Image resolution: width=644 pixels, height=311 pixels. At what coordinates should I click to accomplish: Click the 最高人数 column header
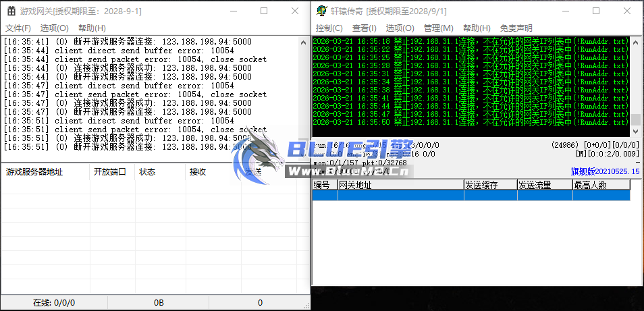[x=589, y=185]
